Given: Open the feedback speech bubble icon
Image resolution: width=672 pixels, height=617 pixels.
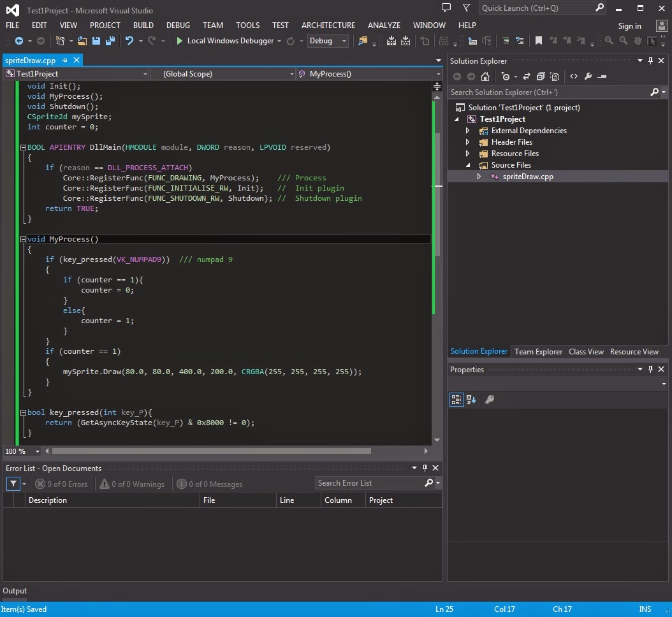Looking at the screenshot, I should [446, 8].
